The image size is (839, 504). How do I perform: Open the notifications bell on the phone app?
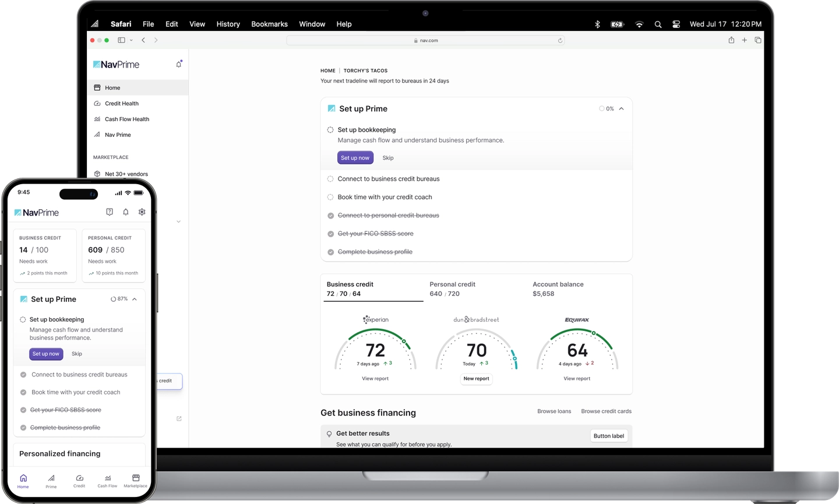click(x=125, y=212)
